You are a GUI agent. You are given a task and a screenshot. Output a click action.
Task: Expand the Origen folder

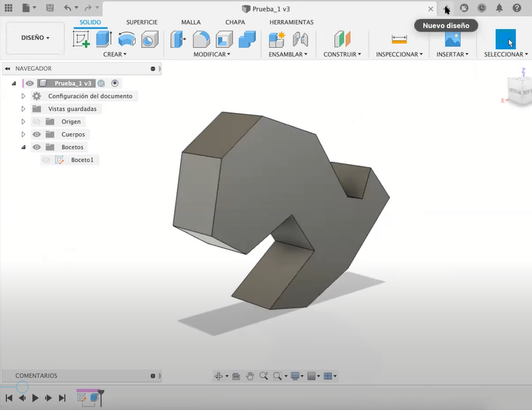tap(23, 122)
